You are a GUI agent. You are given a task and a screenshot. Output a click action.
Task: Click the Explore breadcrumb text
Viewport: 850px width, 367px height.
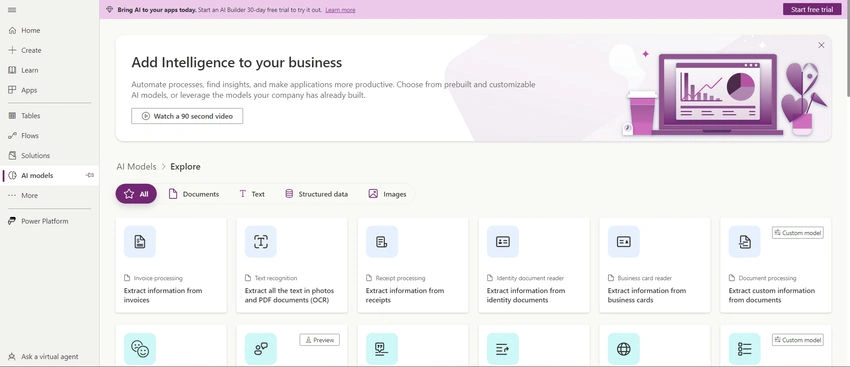tap(185, 166)
